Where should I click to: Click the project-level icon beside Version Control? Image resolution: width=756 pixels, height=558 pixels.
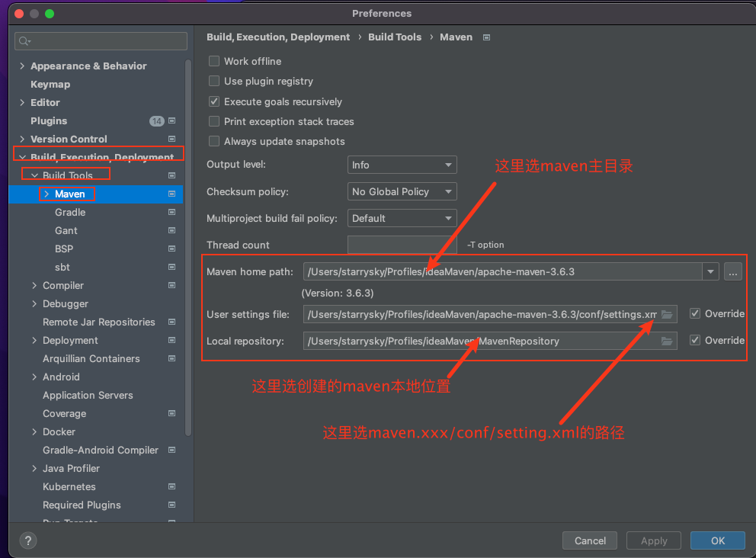click(x=171, y=139)
